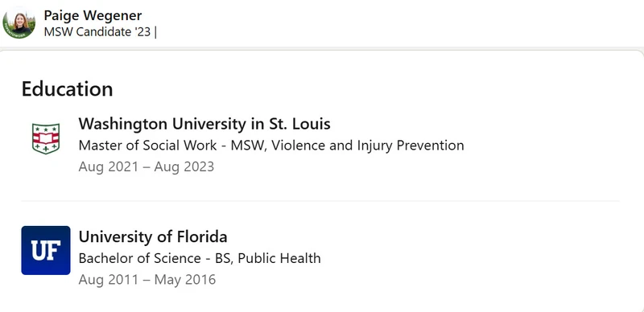Click the Paige Wegener name link
The image size is (644, 312).
click(x=93, y=15)
